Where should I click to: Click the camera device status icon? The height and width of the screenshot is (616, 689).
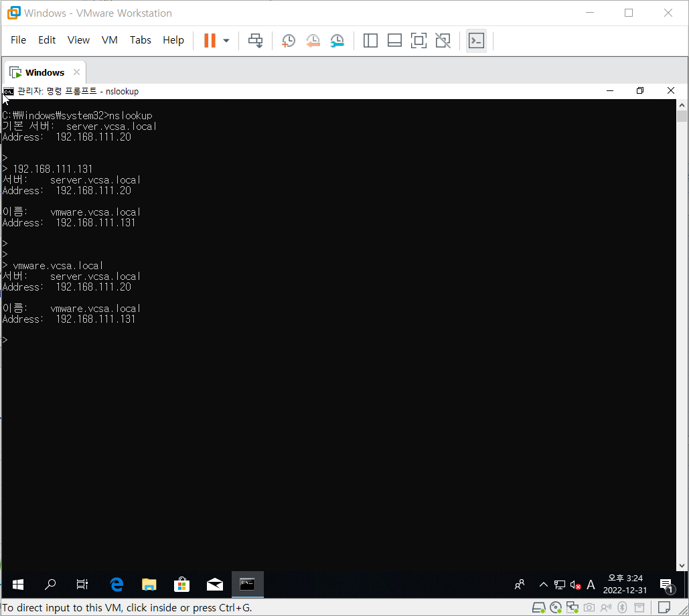click(589, 608)
